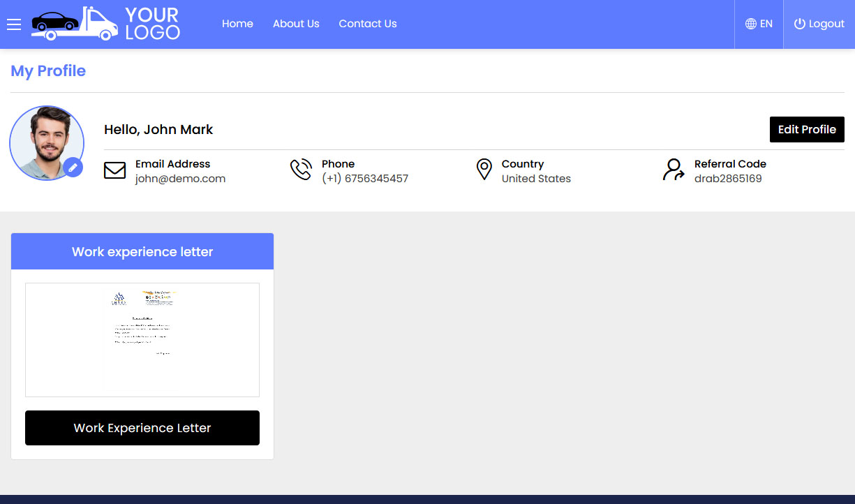Image resolution: width=855 pixels, height=504 pixels.
Task: Click the logout power icon
Action: [x=800, y=24]
